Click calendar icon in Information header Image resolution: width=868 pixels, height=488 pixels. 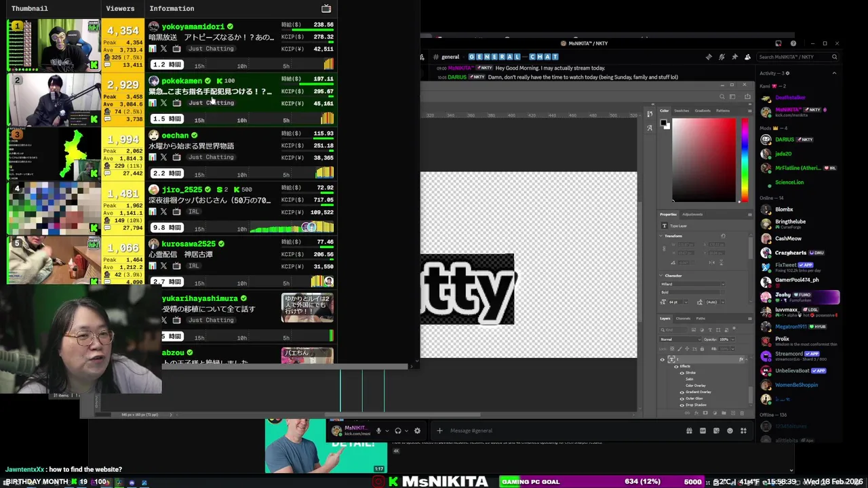(326, 8)
